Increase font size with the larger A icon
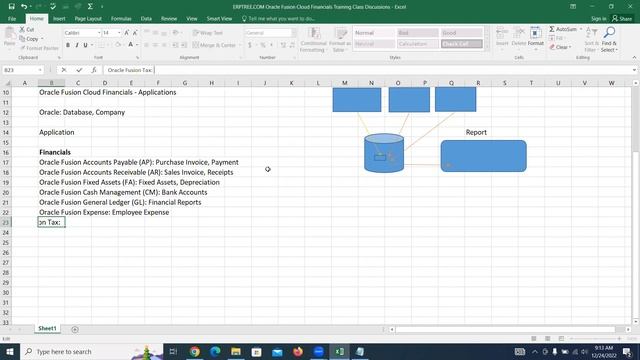640x360 pixels. 127,33
